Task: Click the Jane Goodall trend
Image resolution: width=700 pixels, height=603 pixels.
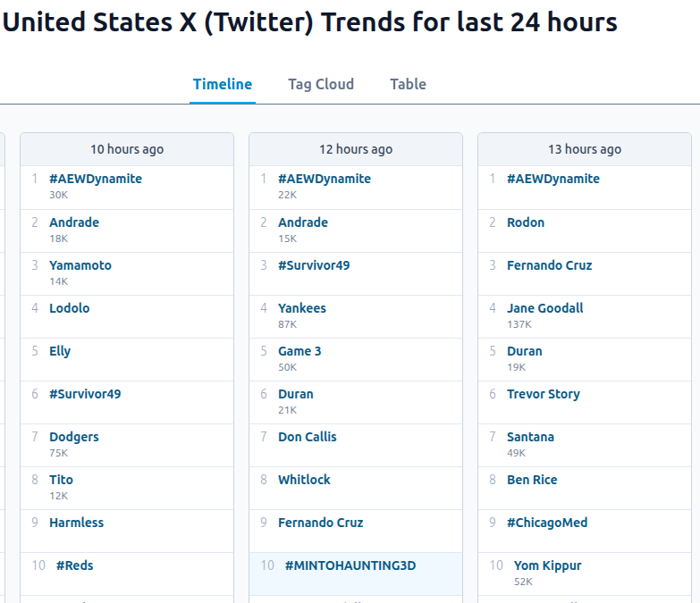Action: click(545, 308)
